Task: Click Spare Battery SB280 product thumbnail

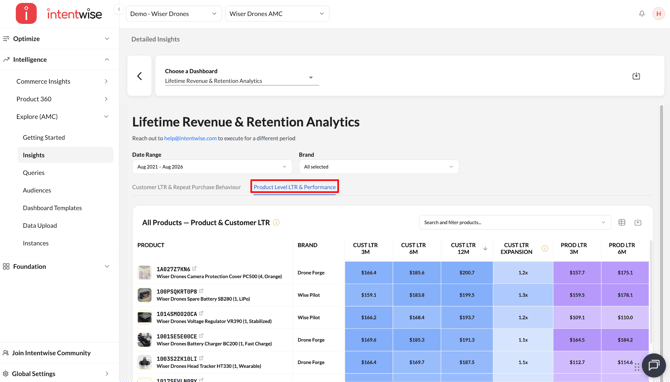Action: 144,295
